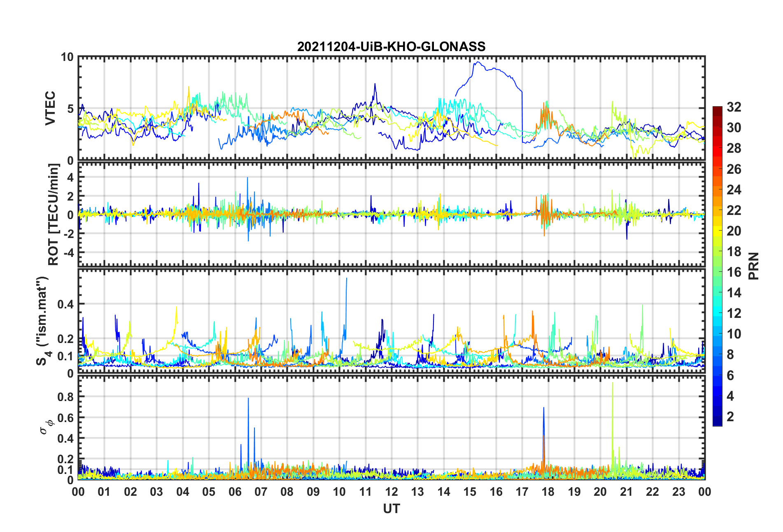783x532 pixels.
Task: Click the UT x-axis label
Action: coord(391,509)
